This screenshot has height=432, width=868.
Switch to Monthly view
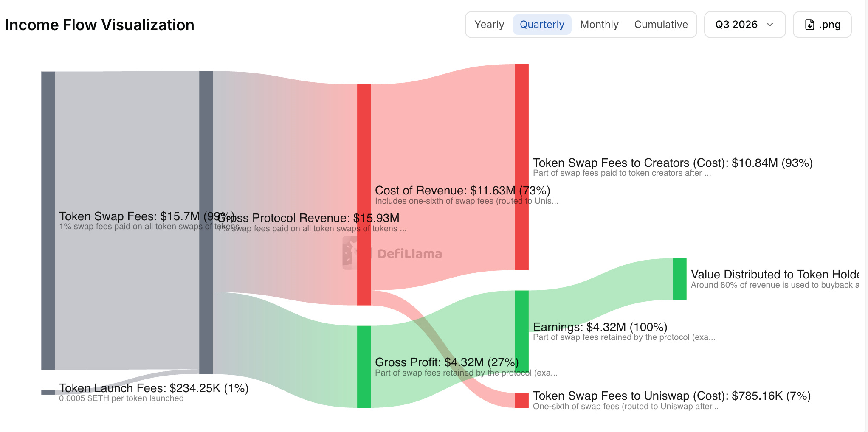coord(599,25)
